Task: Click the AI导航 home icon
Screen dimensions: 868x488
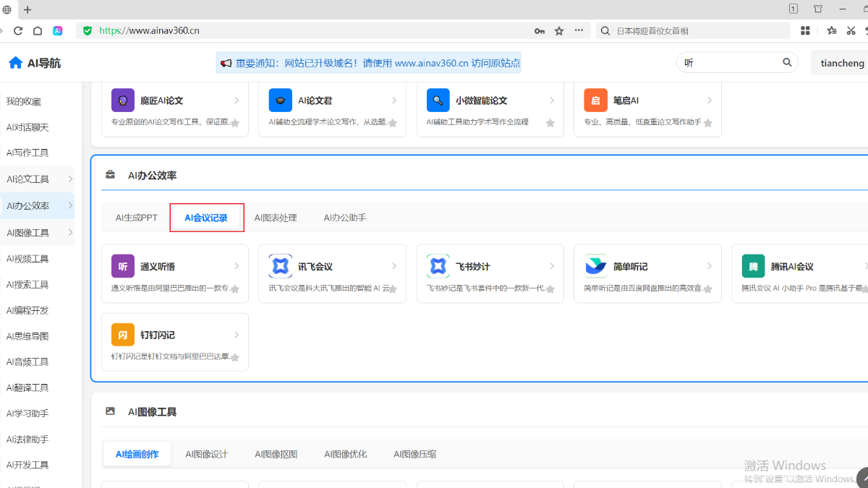Action: click(15, 63)
